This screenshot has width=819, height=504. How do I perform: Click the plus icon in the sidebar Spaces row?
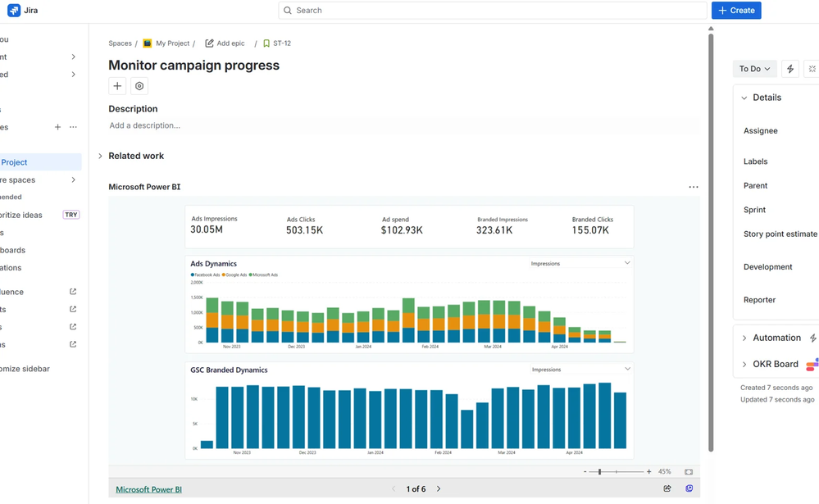pyautogui.click(x=57, y=127)
